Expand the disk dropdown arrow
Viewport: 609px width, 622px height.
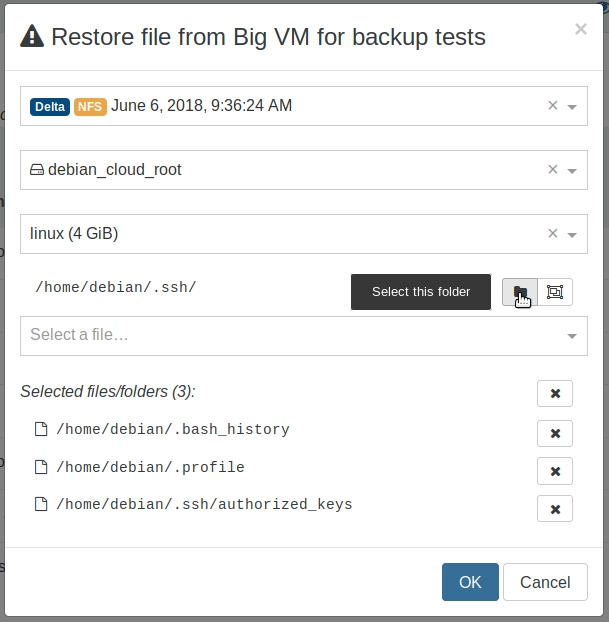tap(572, 171)
